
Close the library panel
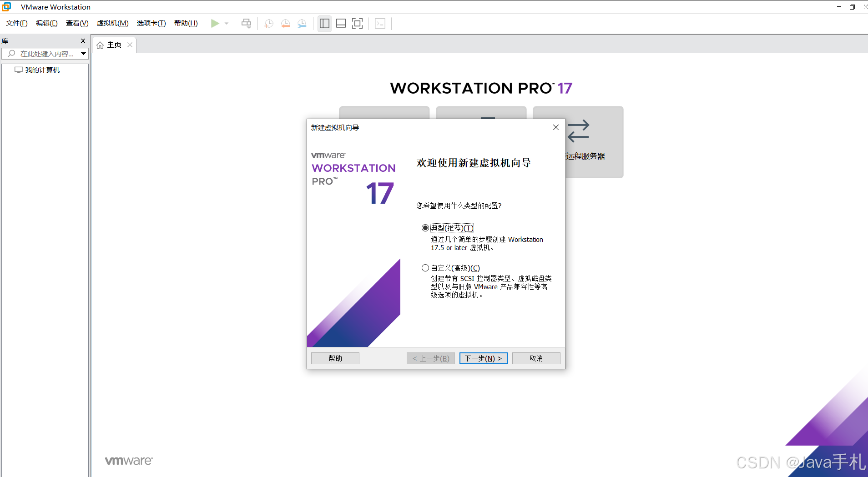tap(83, 40)
